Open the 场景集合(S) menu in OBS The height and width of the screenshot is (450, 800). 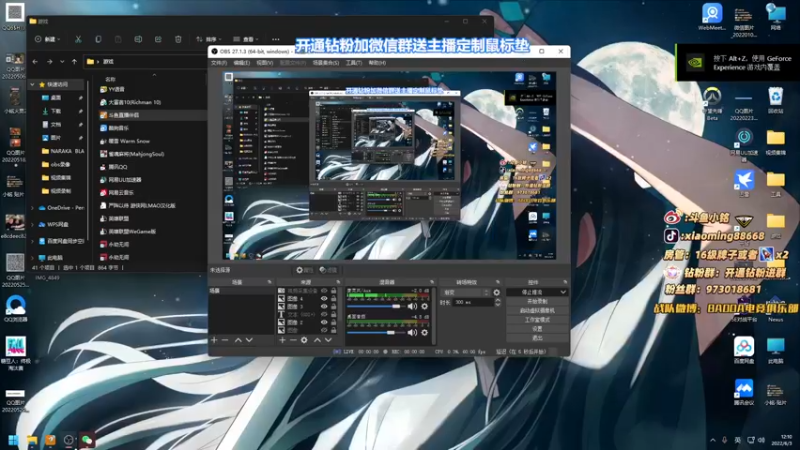point(326,63)
